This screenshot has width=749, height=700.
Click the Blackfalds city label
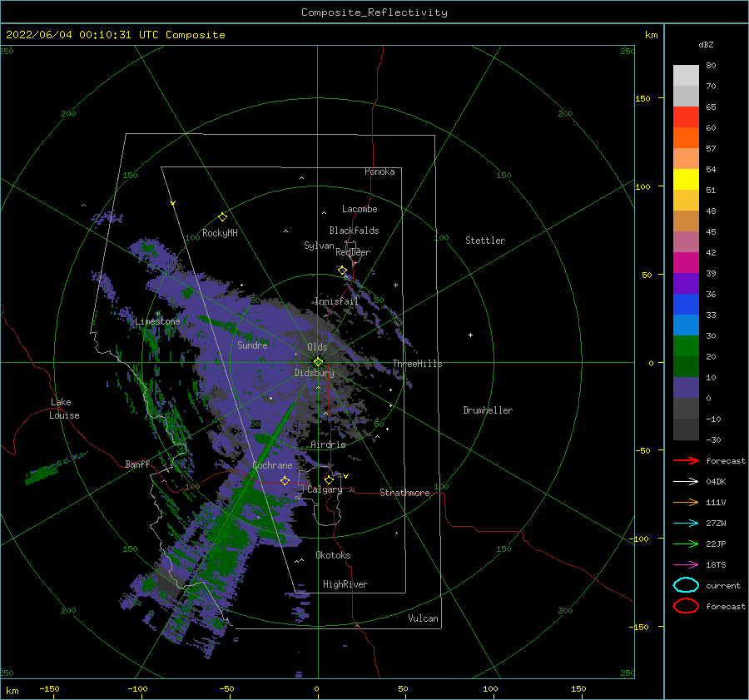point(354,231)
